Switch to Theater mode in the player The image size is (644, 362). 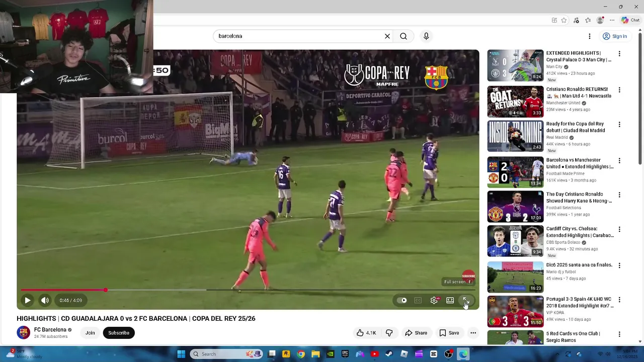point(450,300)
